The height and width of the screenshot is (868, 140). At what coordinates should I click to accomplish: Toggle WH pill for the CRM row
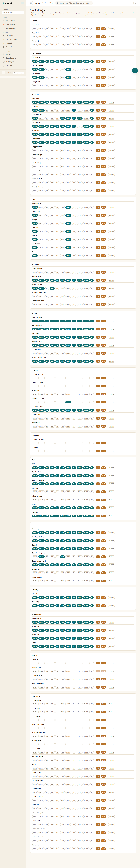click(x=74, y=468)
